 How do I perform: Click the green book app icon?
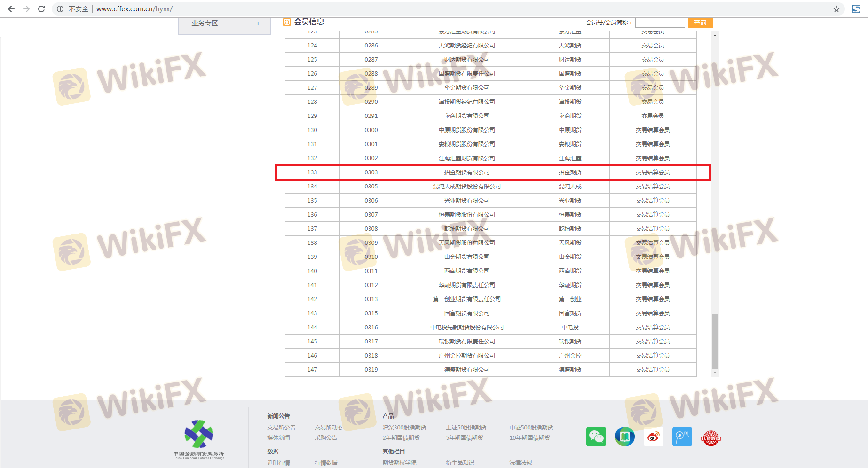coord(624,437)
